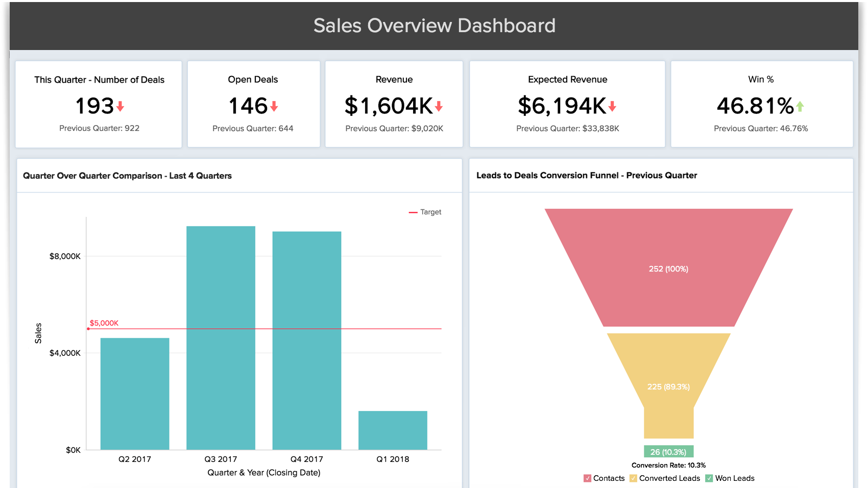
Task: Click the Previous Quarter: 46.76% text
Action: (761, 129)
